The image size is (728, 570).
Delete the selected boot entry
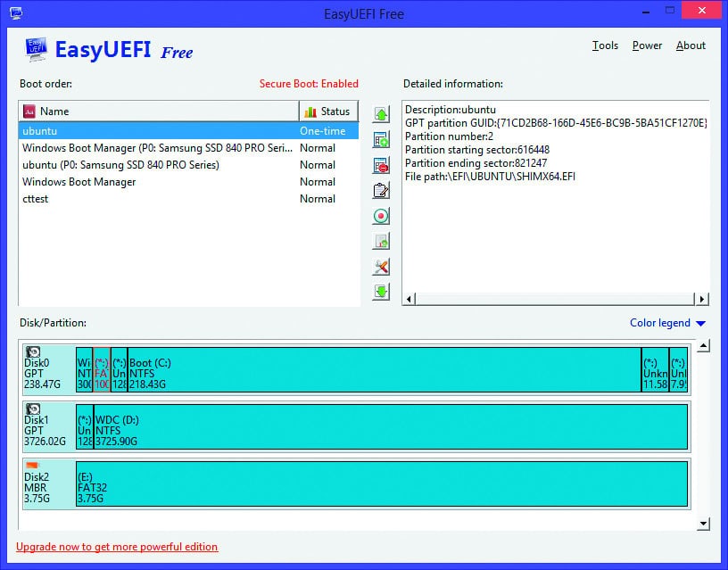tap(379, 165)
